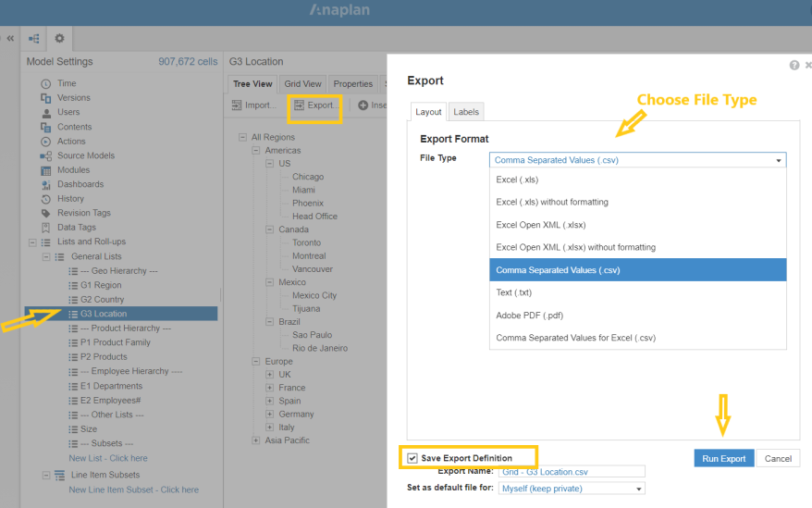Select E2 Employees# list

[110, 401]
